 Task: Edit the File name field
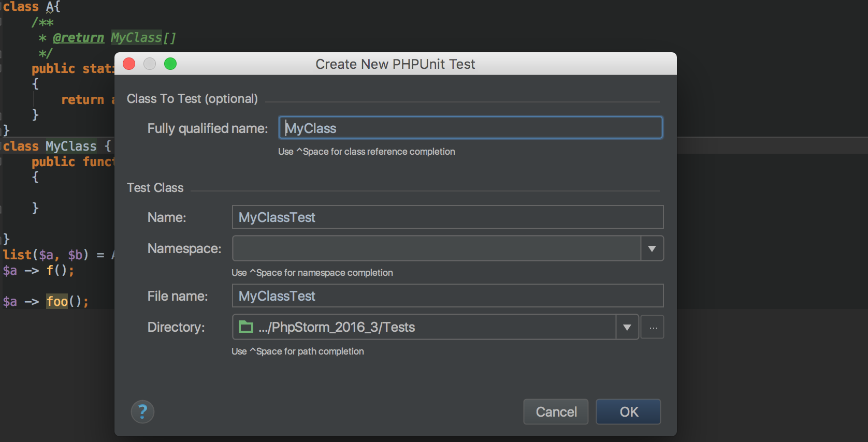tap(447, 296)
